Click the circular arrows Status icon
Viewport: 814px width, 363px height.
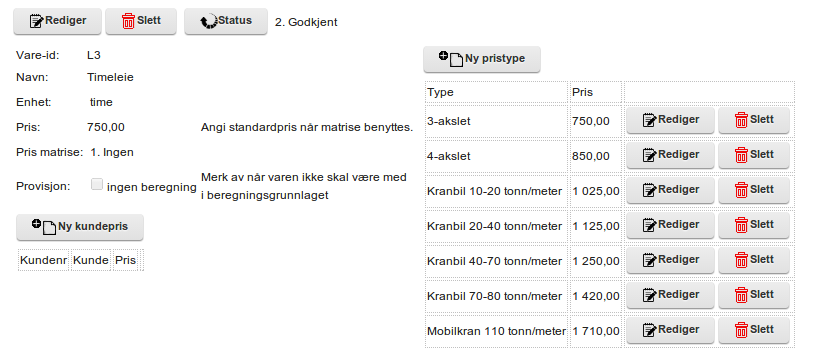[209, 22]
